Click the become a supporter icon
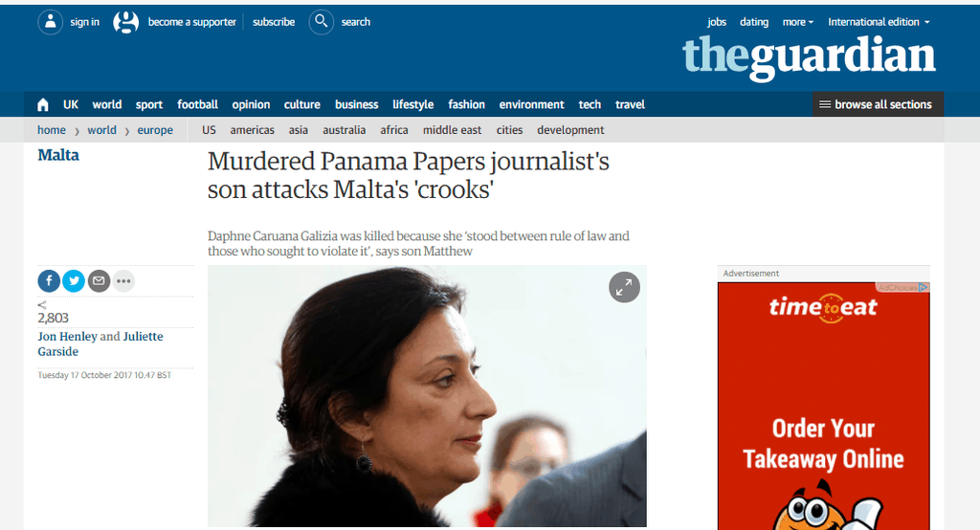Viewport: 980px width, 530px height. pyautogui.click(x=125, y=22)
